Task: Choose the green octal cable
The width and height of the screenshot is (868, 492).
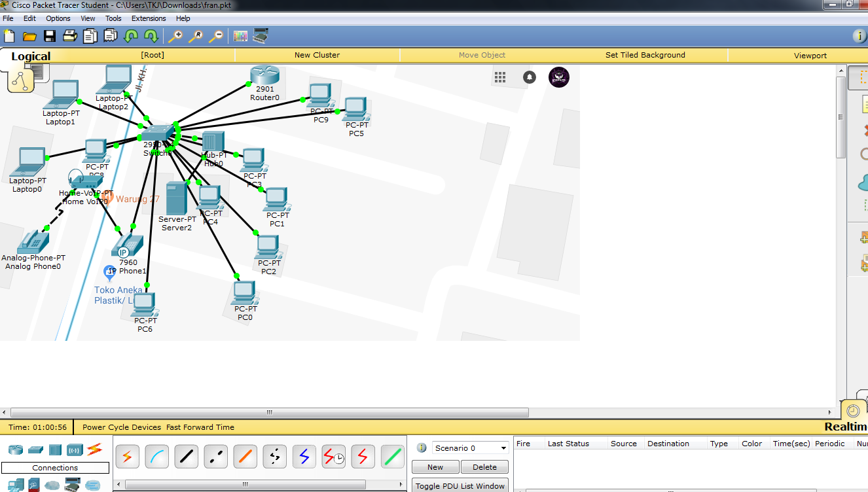Action: 393,456
